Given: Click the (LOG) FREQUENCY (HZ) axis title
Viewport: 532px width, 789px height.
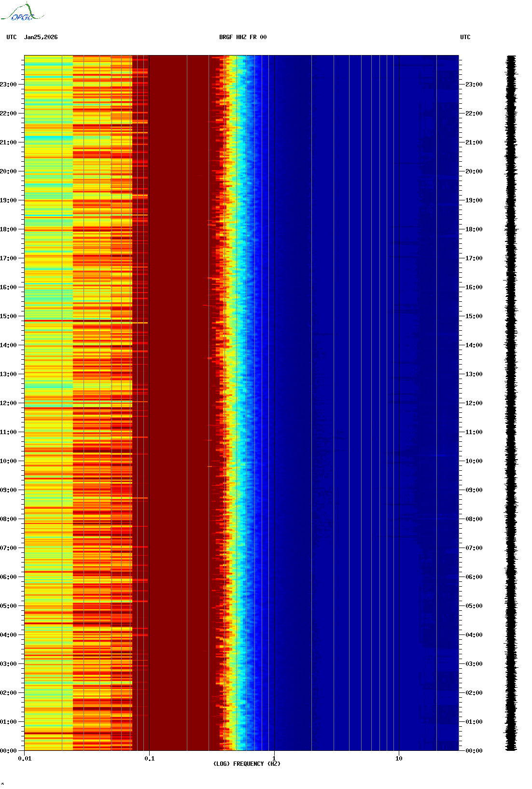Looking at the screenshot, I should click(247, 764).
